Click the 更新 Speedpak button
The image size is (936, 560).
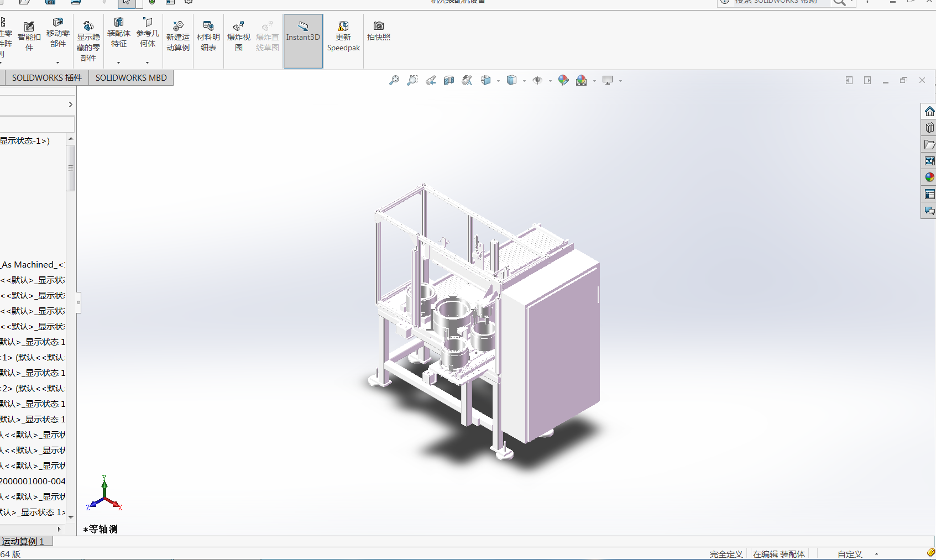[343, 36]
